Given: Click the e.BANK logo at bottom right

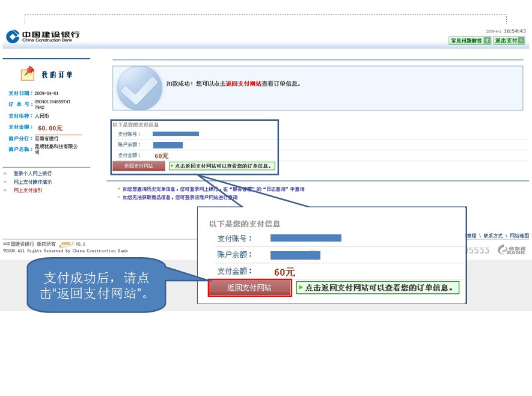Looking at the screenshot, I should [x=513, y=250].
